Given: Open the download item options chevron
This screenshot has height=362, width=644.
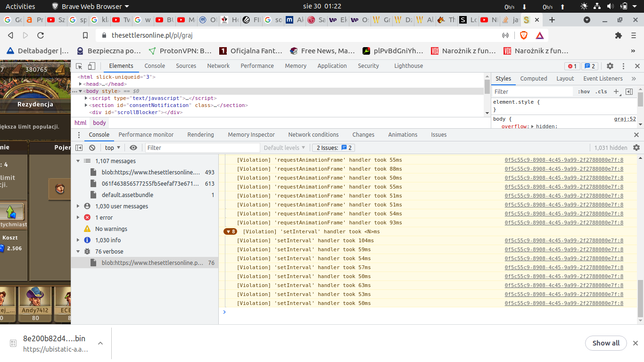Looking at the screenshot, I should 100,343.
